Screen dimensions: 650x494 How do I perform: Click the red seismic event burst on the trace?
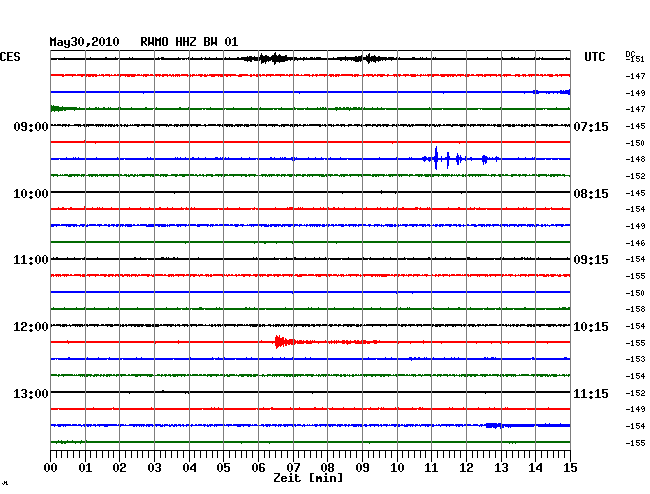[x=284, y=342]
